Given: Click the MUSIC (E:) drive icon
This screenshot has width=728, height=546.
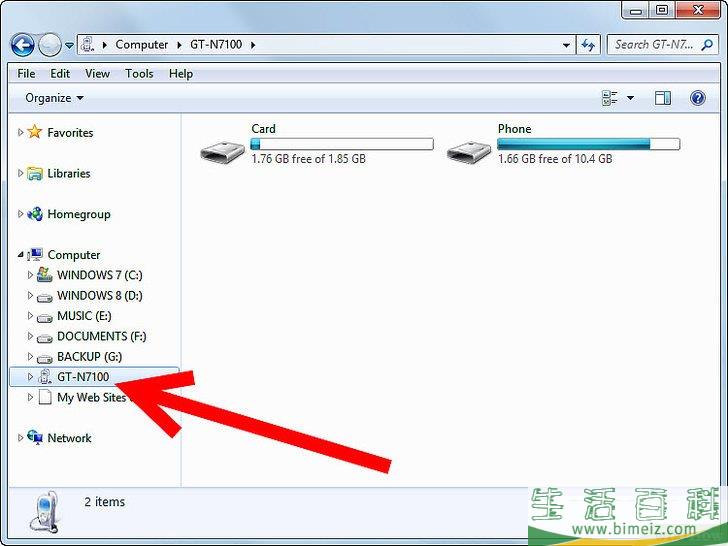Looking at the screenshot, I should tap(45, 318).
